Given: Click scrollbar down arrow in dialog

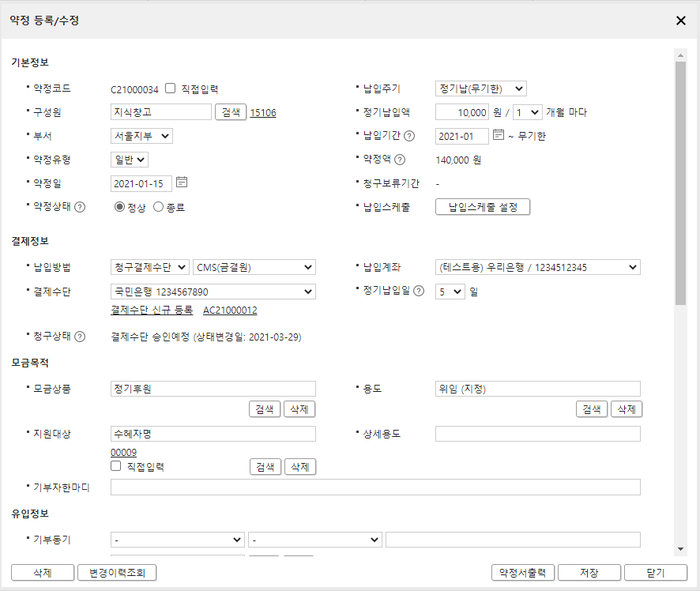Looking at the screenshot, I should pos(681,549).
